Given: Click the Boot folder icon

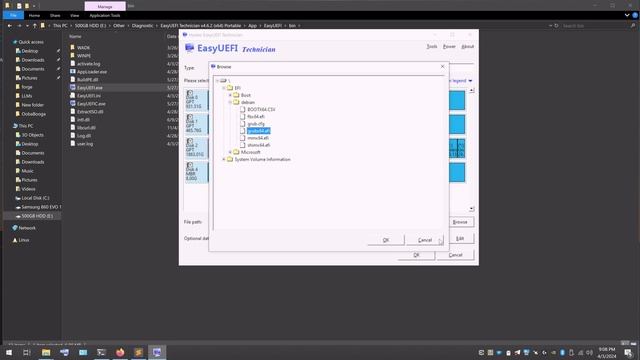Looking at the screenshot, I should click(x=236, y=95).
